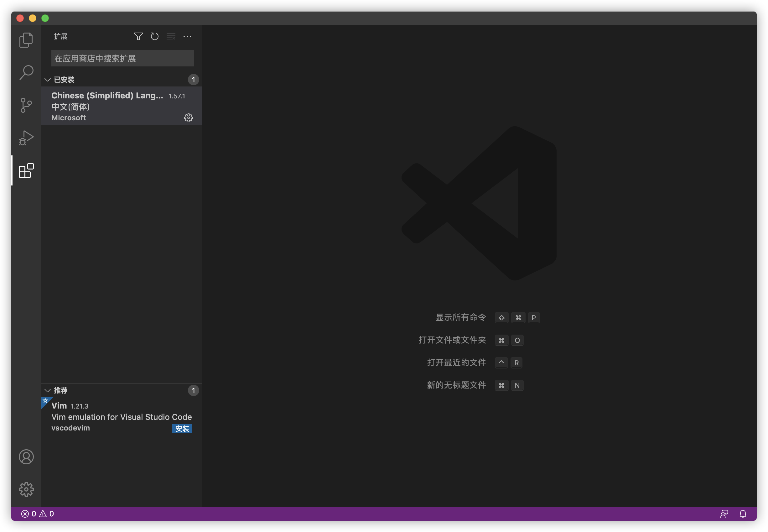Click the Vim version 1.21.3 text
Image resolution: width=768 pixels, height=532 pixels.
(x=79, y=406)
